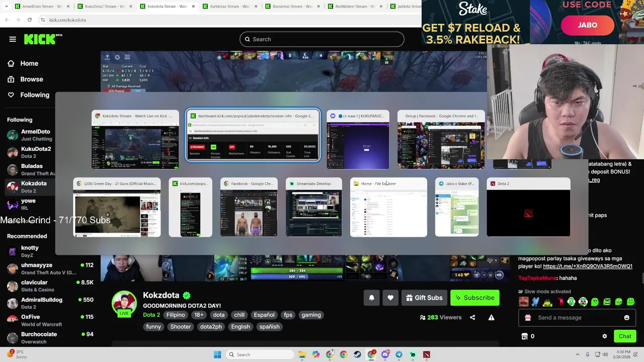Viewport: 644px width, 362px height.
Task: Switch to Dota 2 window thumbnail
Action: 528,207
